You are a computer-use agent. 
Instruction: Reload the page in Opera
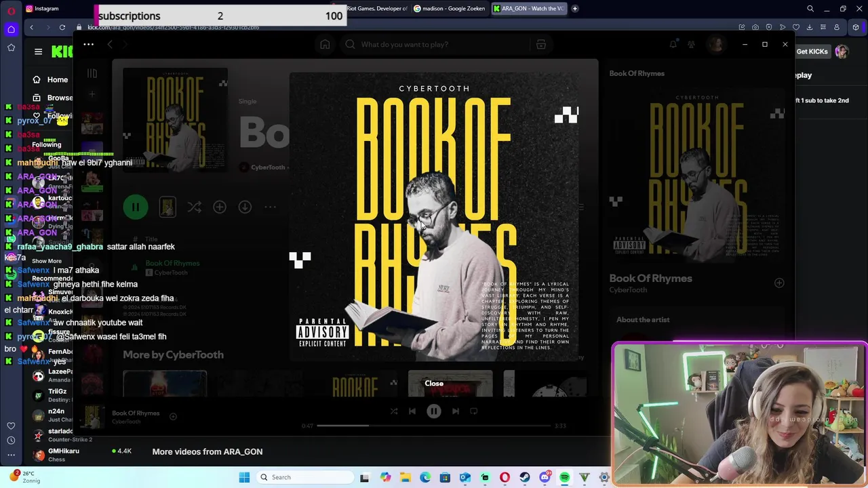62,27
